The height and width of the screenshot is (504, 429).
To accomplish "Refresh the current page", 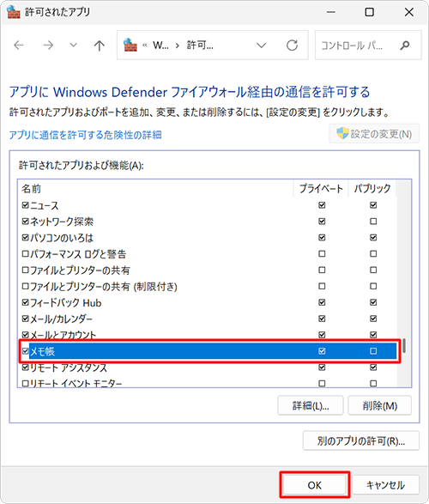I will [x=292, y=46].
